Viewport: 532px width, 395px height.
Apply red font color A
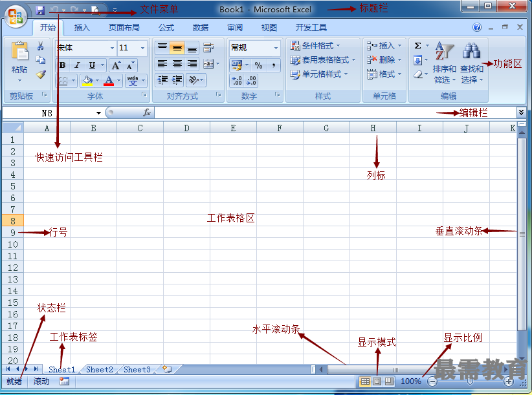109,81
